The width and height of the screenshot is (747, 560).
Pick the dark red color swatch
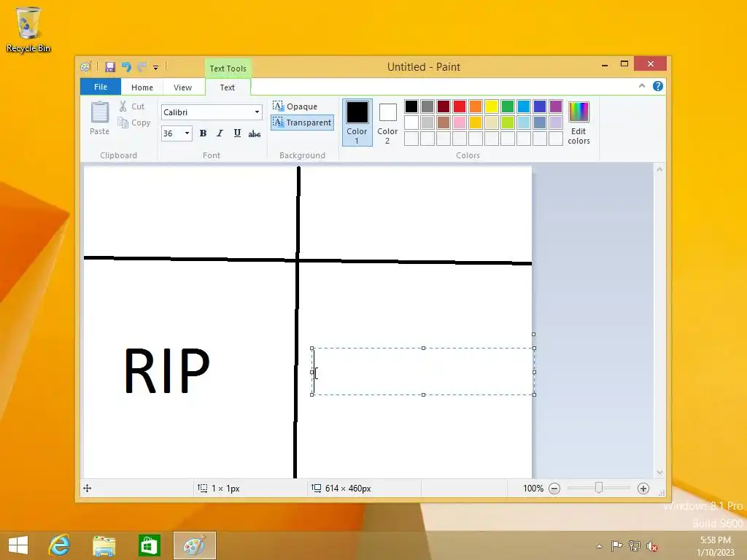[x=443, y=106]
